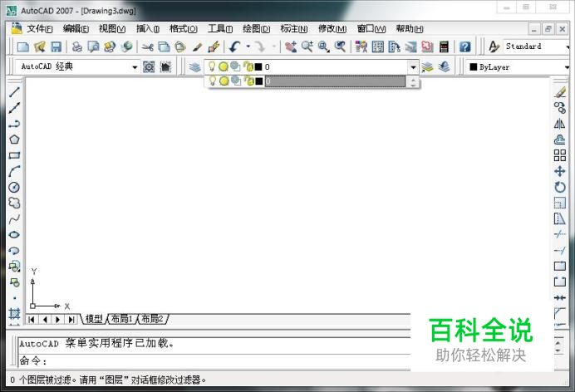
Task: Open the 视图 menu
Action: pyautogui.click(x=112, y=28)
